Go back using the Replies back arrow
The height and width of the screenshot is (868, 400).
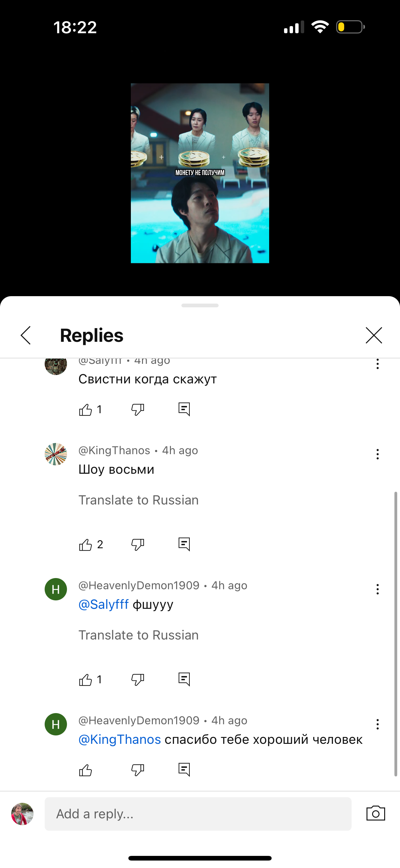click(x=26, y=335)
